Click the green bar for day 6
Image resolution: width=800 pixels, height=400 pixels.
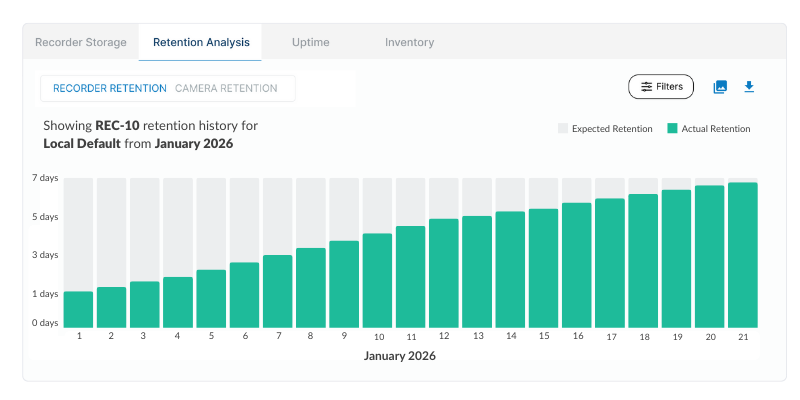click(x=244, y=294)
